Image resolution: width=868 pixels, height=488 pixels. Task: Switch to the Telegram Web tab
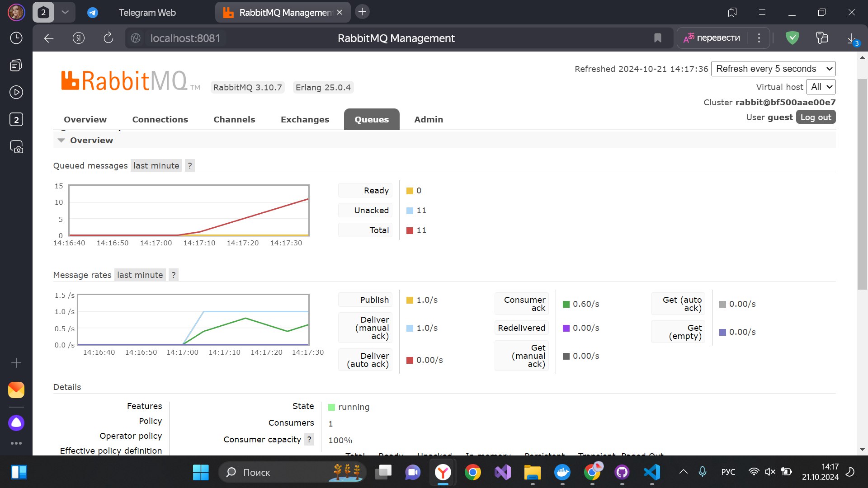147,13
